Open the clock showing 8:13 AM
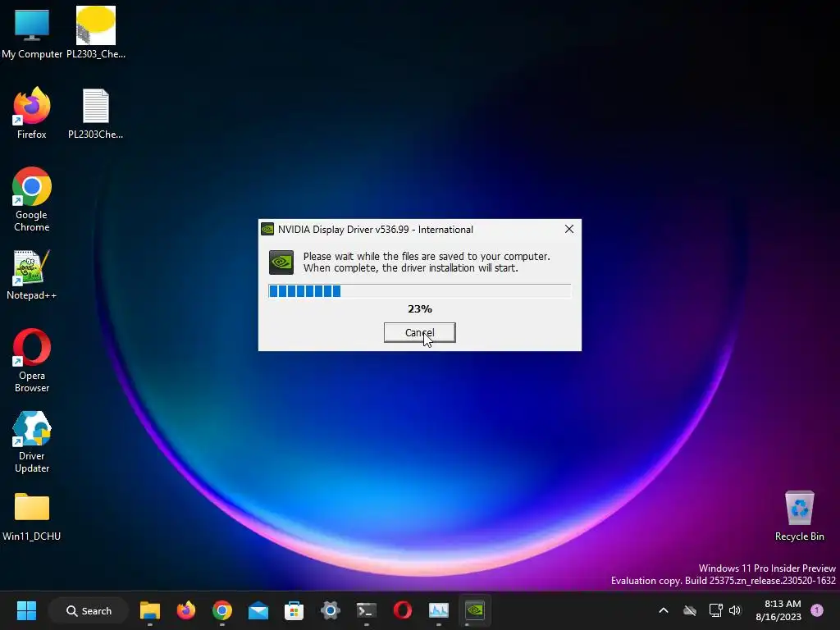 tap(779, 610)
